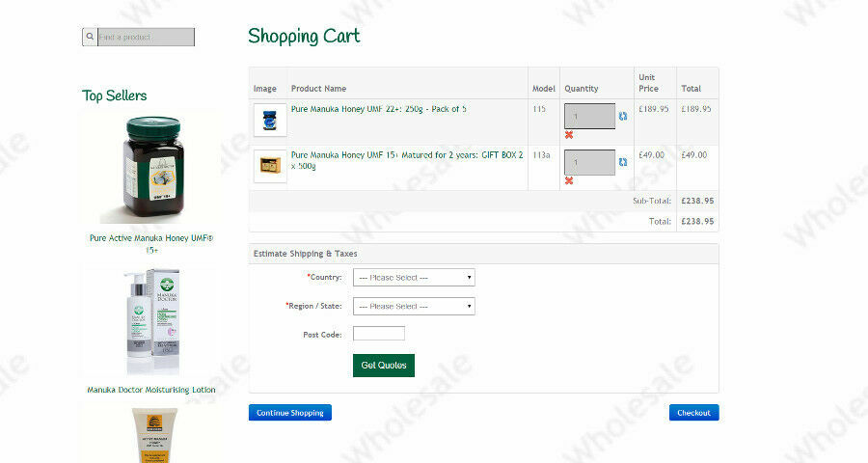Open the Region / State dropdown
Image resolution: width=868 pixels, height=463 pixels.
414,307
